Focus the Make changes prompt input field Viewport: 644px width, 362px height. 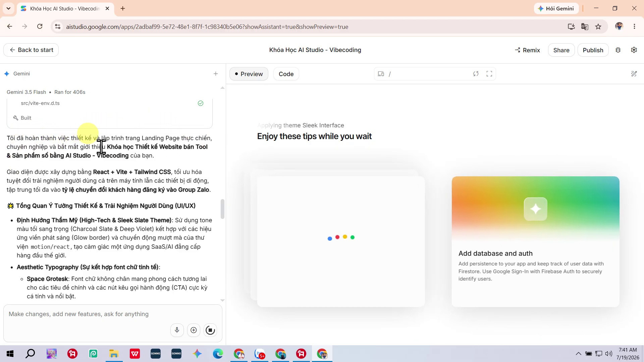pyautogui.click(x=113, y=314)
